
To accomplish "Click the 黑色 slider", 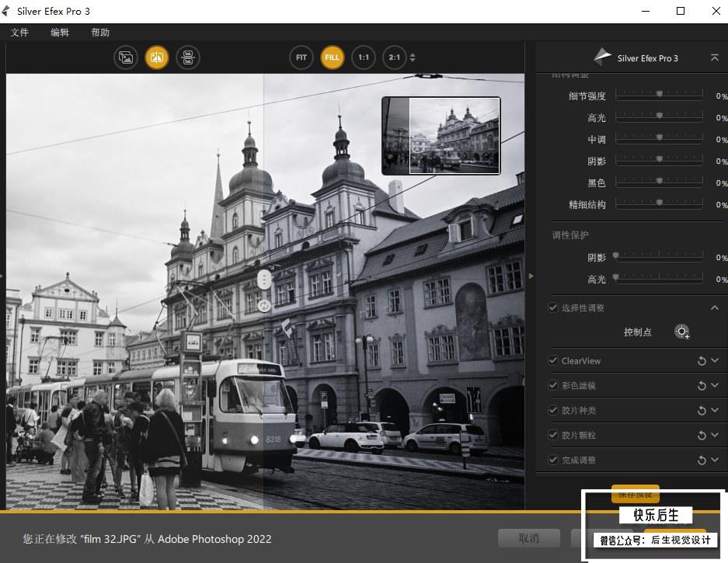I will point(659,182).
